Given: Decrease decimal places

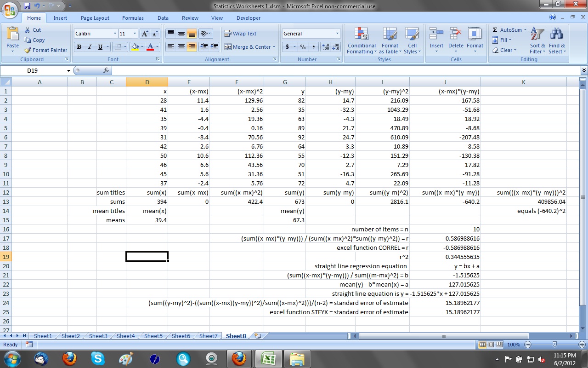Looking at the screenshot, I should pos(336,47).
